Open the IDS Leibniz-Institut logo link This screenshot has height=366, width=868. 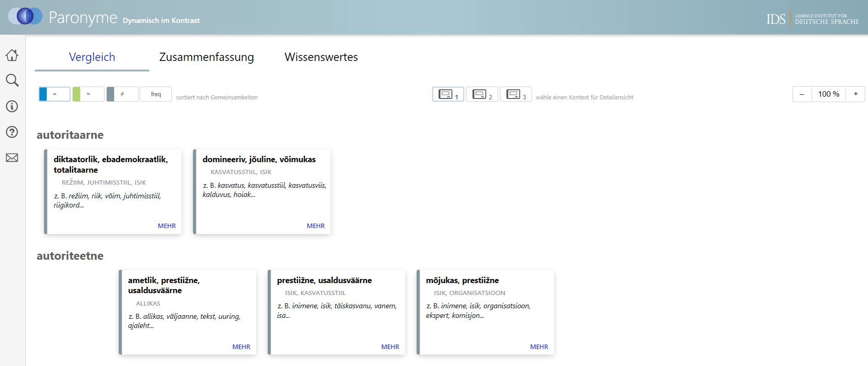(x=812, y=19)
